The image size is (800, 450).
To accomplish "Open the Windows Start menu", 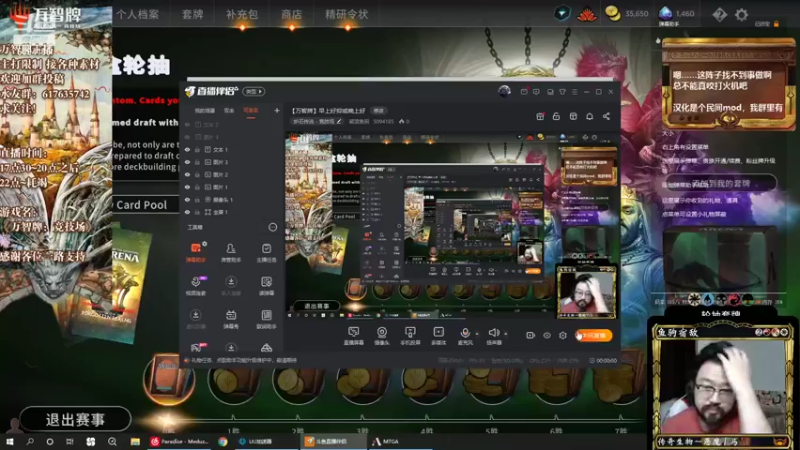I will [9, 441].
